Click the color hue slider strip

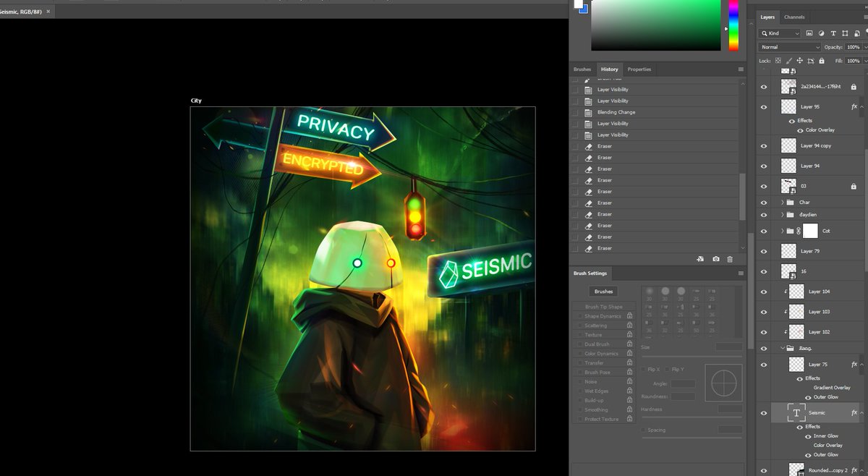(733, 25)
